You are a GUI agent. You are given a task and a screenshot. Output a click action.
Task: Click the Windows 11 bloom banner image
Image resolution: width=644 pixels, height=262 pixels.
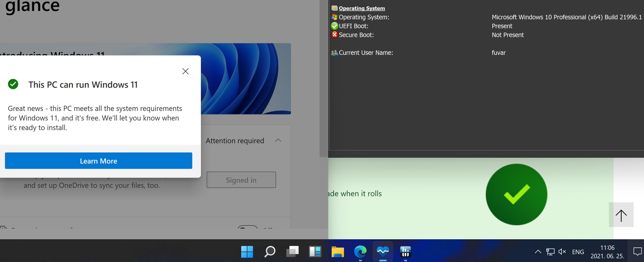coord(246,79)
